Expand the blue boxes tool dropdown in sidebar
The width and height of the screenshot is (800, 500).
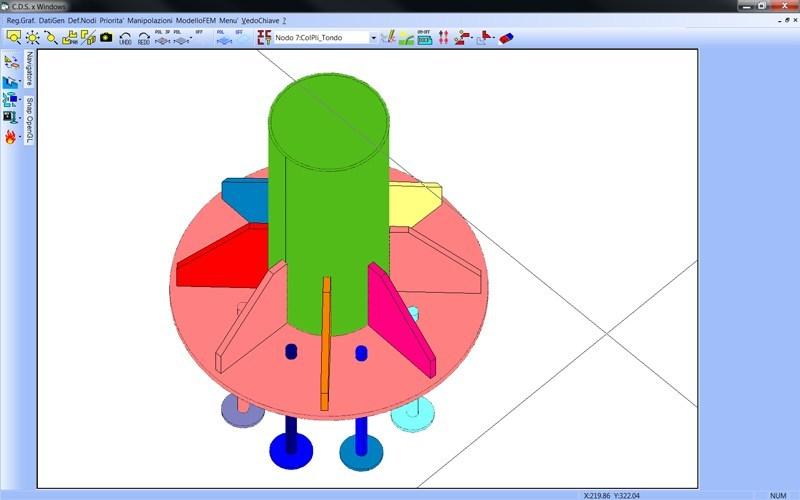click(20, 99)
